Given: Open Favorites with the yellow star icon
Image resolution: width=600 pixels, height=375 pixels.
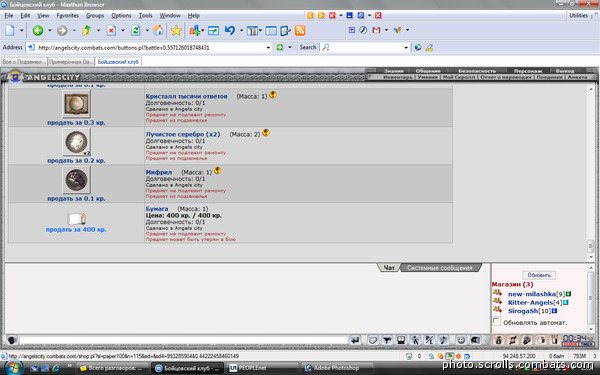Looking at the screenshot, I should (x=176, y=30).
